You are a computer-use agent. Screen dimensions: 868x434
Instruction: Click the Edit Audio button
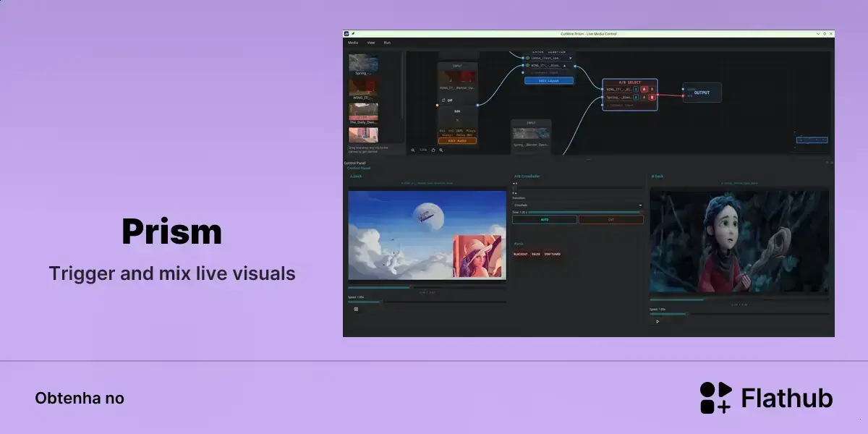[x=457, y=140]
